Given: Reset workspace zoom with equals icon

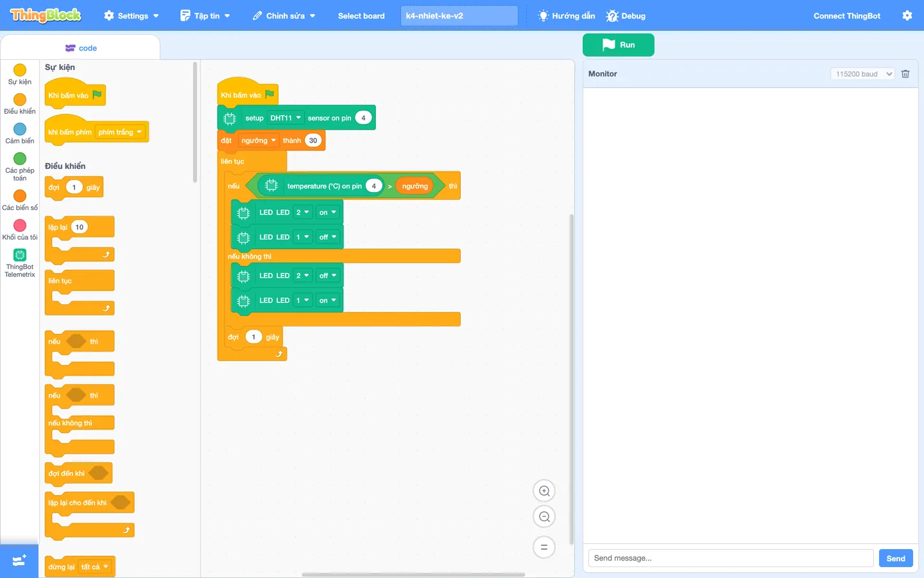Looking at the screenshot, I should point(544,547).
